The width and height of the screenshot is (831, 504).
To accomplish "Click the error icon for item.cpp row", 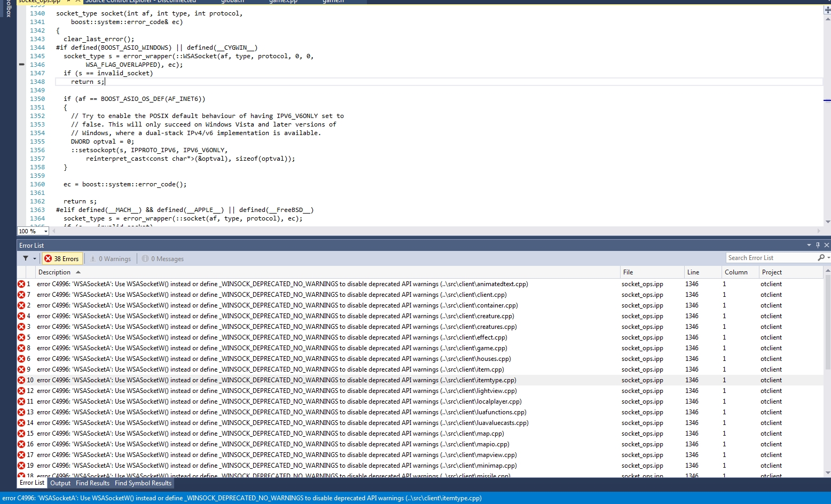I will tap(21, 369).
